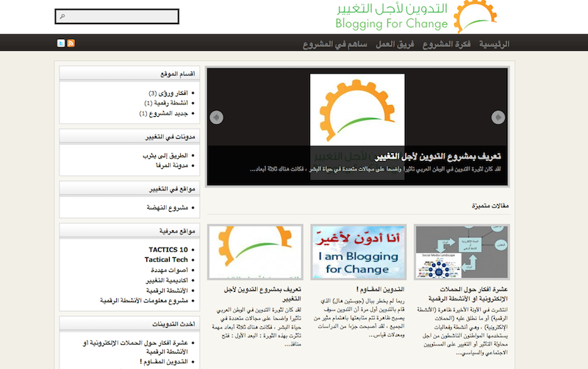
Task: Open blog link الطريق إلى يثرب
Action: click(165, 155)
